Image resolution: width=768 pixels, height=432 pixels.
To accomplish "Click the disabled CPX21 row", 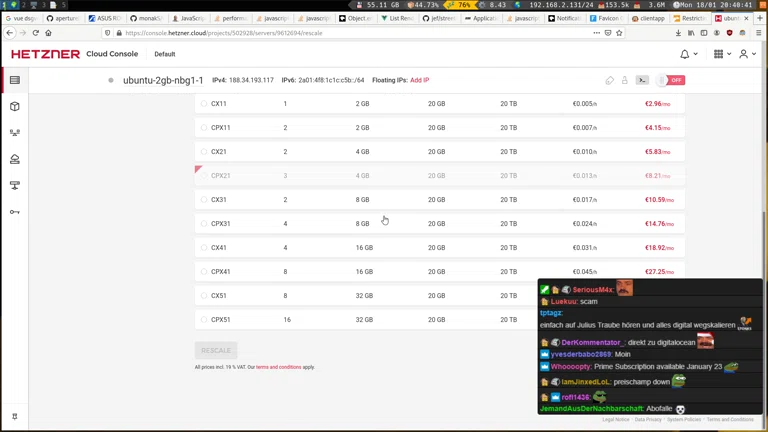I will (x=440, y=175).
